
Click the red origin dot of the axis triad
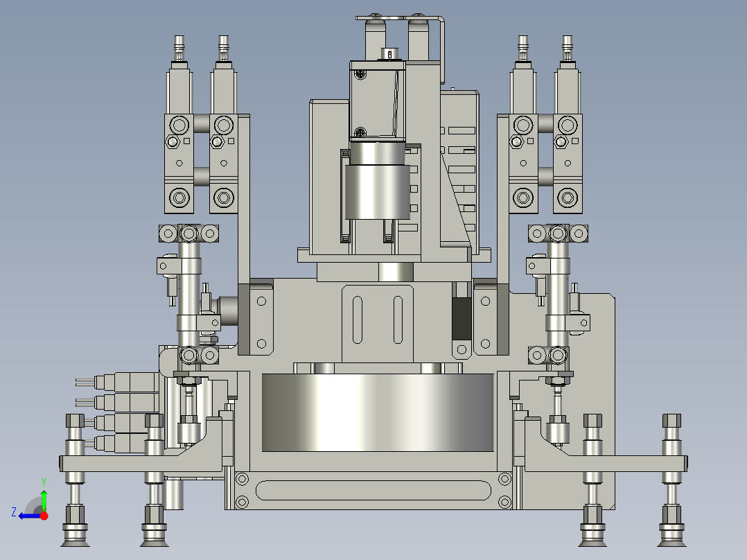[44, 516]
